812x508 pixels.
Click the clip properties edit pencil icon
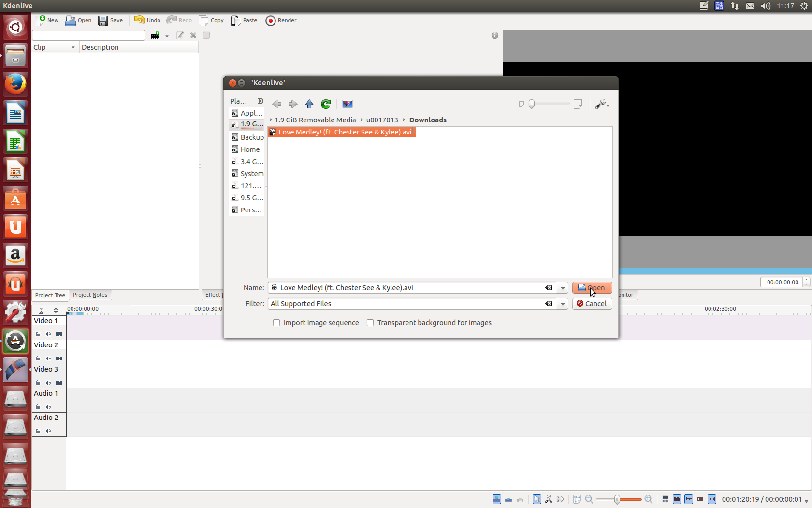click(180, 35)
